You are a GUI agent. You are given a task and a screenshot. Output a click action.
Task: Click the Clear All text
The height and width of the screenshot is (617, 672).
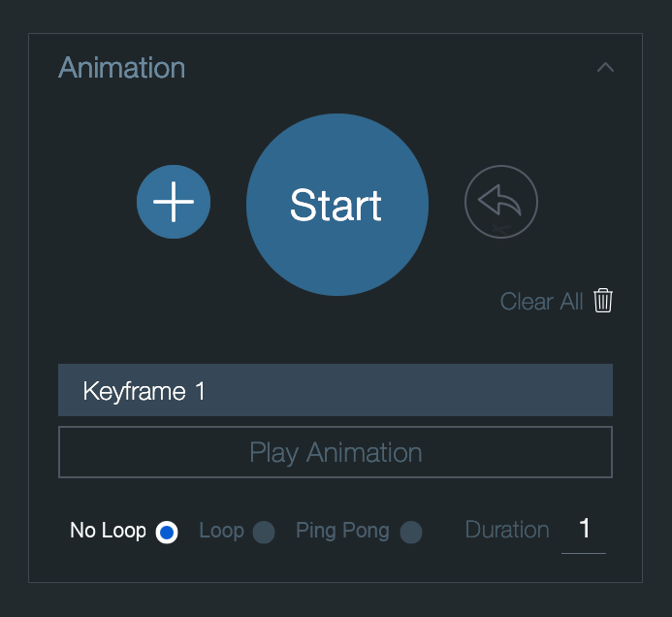[541, 301]
